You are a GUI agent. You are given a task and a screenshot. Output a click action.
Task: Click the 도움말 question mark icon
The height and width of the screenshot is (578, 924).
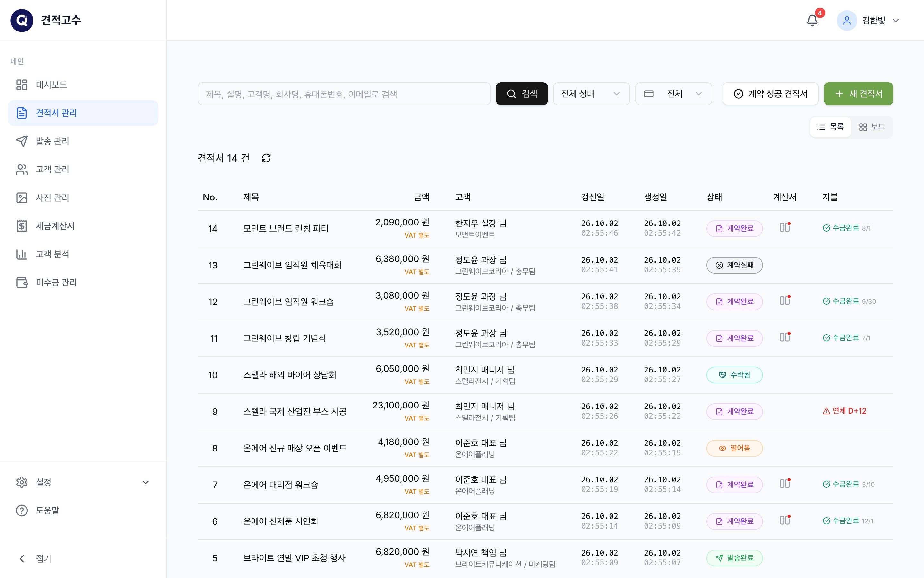[x=22, y=510]
